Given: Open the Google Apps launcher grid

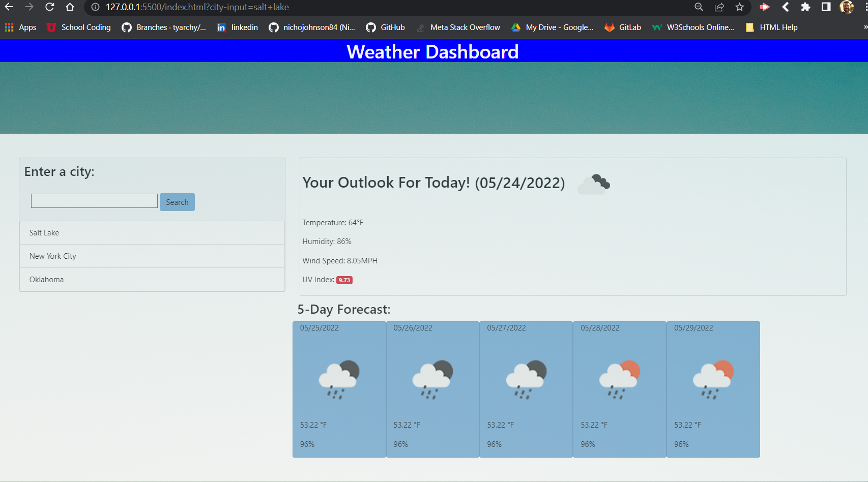Looking at the screenshot, I should 9,27.
